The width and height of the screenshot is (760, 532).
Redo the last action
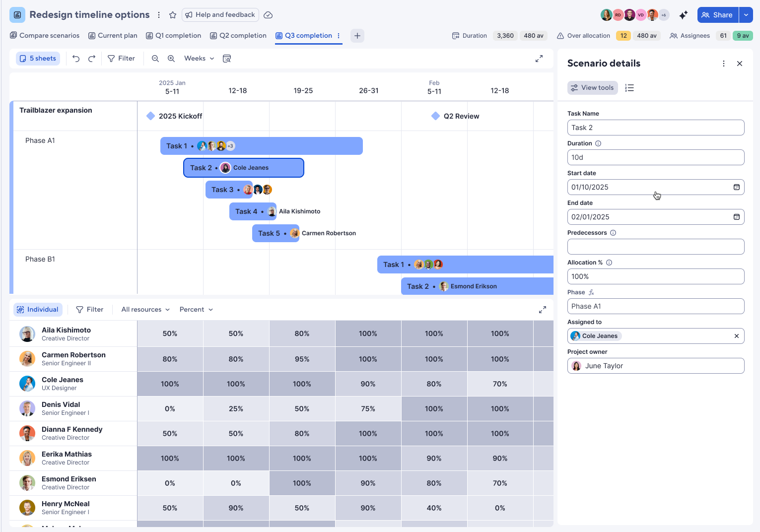tap(92, 59)
